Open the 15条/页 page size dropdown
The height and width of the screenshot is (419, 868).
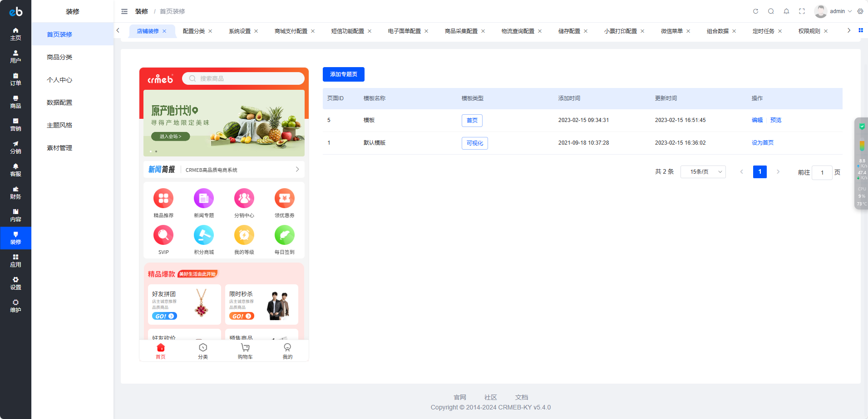point(703,172)
